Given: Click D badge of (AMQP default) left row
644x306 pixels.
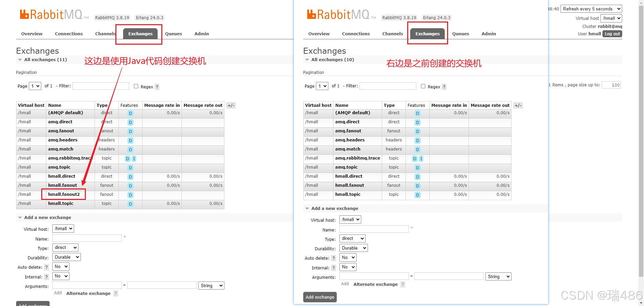Looking at the screenshot, I should point(130,113).
